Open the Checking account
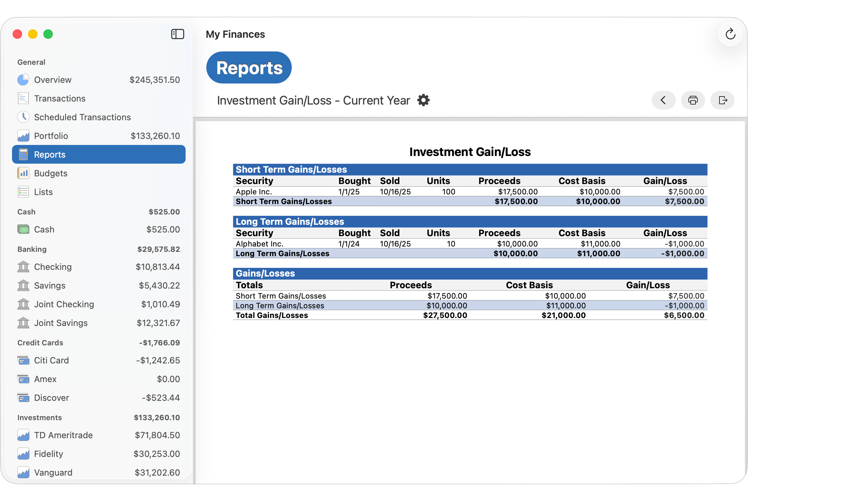The height and width of the screenshot is (501, 868). point(52,267)
